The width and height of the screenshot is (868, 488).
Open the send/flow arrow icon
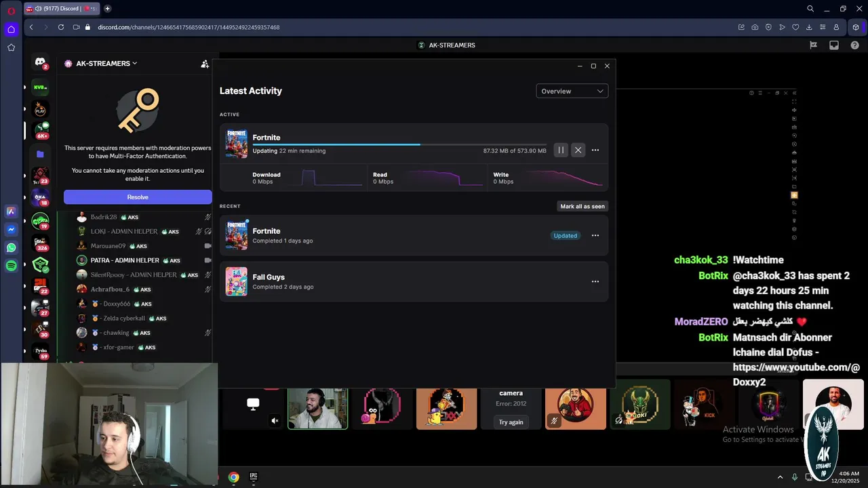tap(782, 27)
